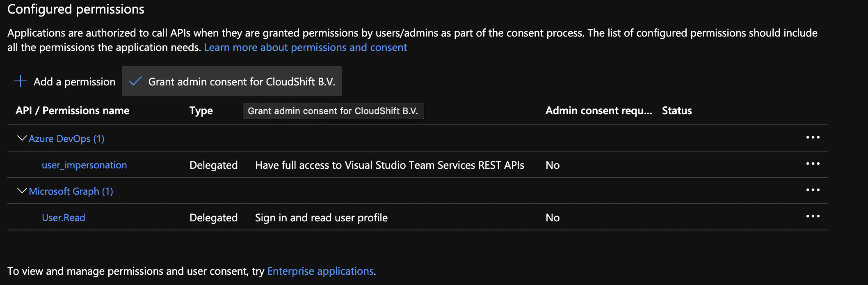
Task: Click the plus icon beside Add a permission
Action: [x=21, y=81]
